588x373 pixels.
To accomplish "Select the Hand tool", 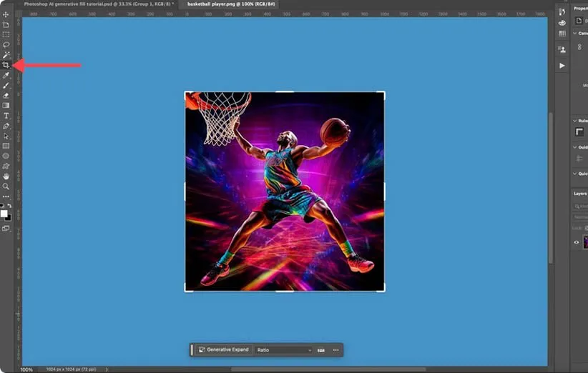I will [x=6, y=176].
